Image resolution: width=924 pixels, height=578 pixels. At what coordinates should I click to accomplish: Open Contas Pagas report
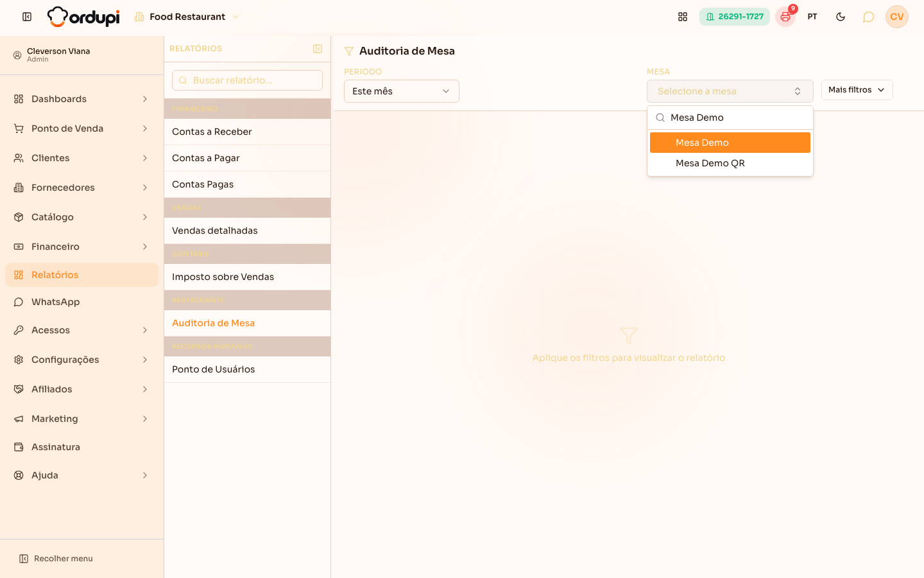pos(247,184)
